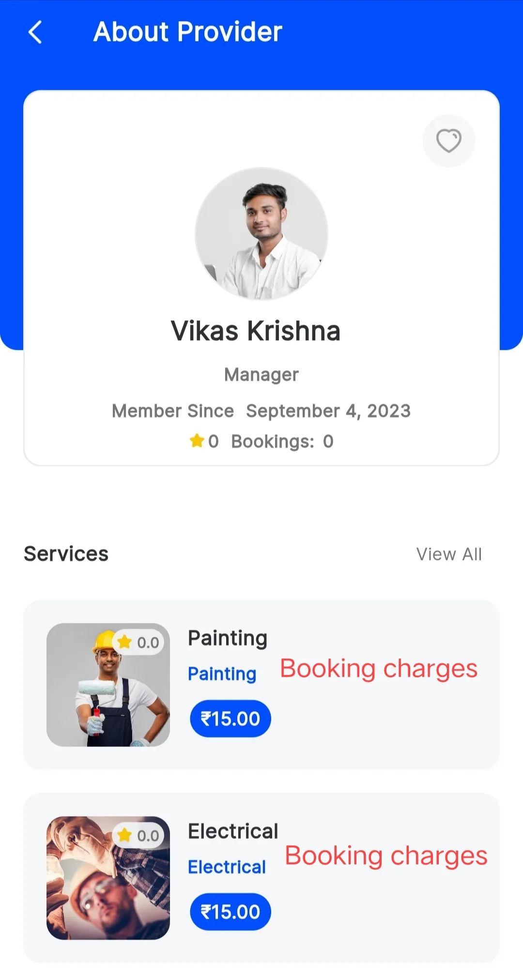
Task: Click the Services section heading
Action: pos(66,554)
